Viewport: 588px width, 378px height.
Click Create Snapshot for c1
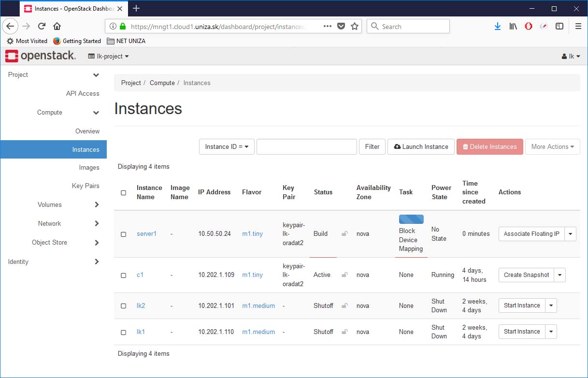pyautogui.click(x=526, y=275)
